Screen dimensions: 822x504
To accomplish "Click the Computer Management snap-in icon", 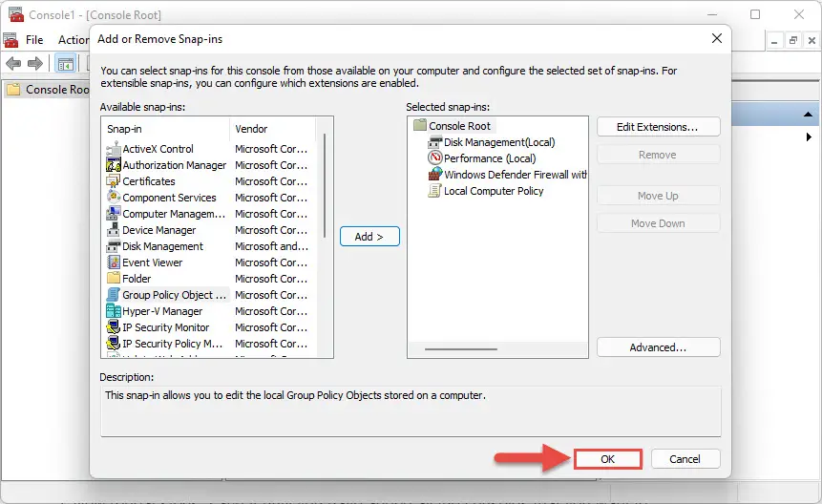I will coord(114,214).
